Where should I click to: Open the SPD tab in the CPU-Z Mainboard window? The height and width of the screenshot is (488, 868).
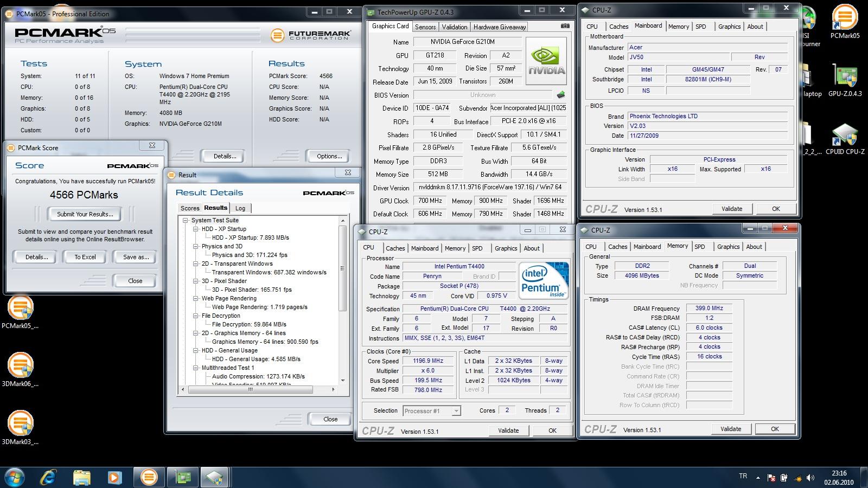click(x=701, y=27)
